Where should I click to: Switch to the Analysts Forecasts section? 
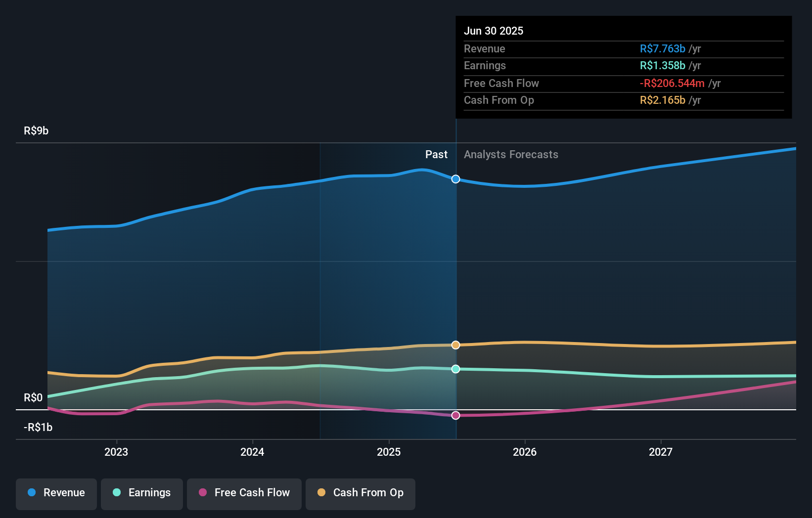pos(511,155)
